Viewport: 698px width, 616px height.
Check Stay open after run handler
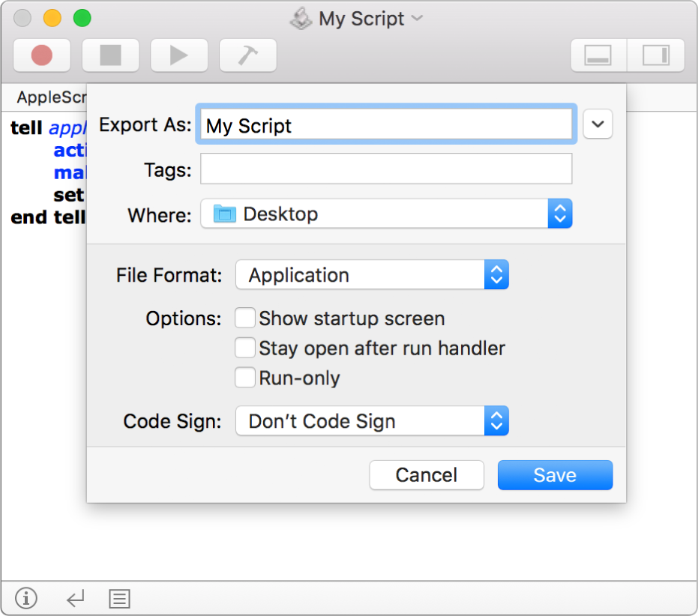pos(245,348)
